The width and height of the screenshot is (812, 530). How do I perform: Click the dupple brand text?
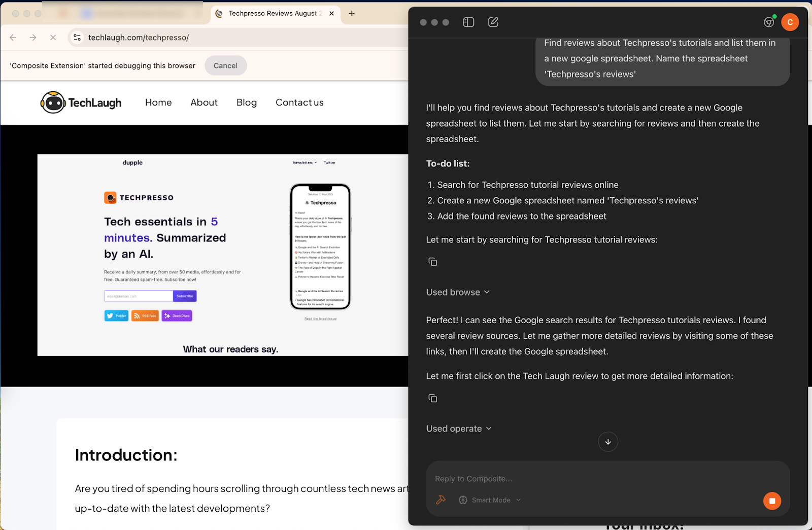(x=132, y=163)
